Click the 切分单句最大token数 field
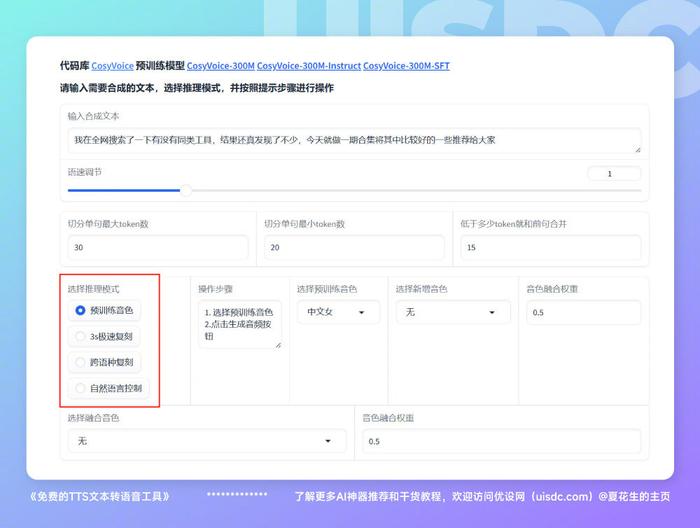 pyautogui.click(x=158, y=247)
